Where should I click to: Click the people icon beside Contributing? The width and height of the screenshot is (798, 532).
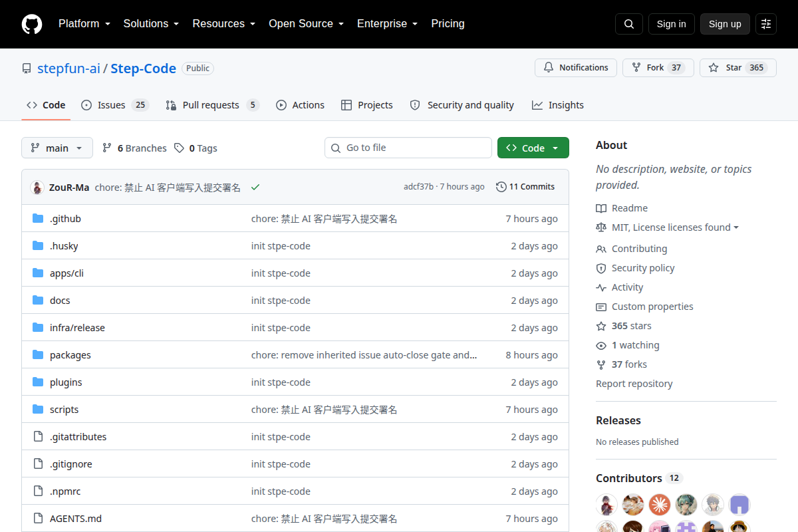[601, 249]
